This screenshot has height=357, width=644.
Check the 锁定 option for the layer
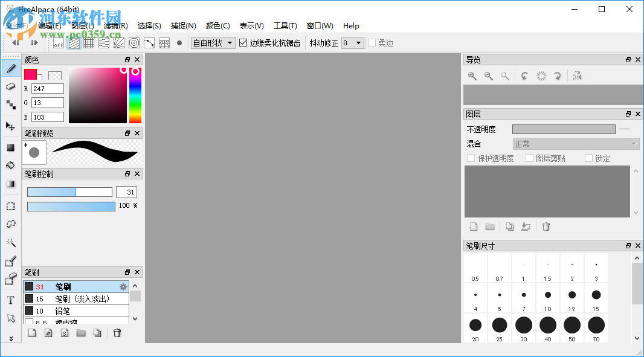[588, 158]
